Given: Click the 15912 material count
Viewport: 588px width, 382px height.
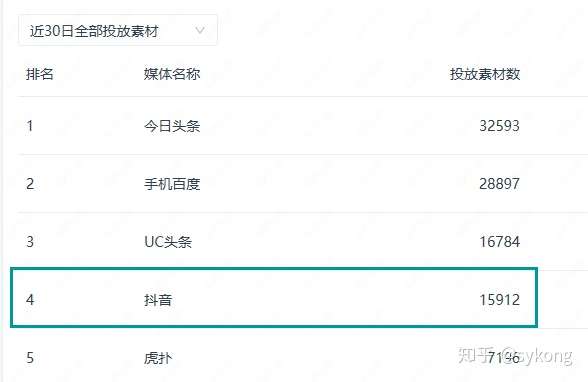Looking at the screenshot, I should point(500,300).
